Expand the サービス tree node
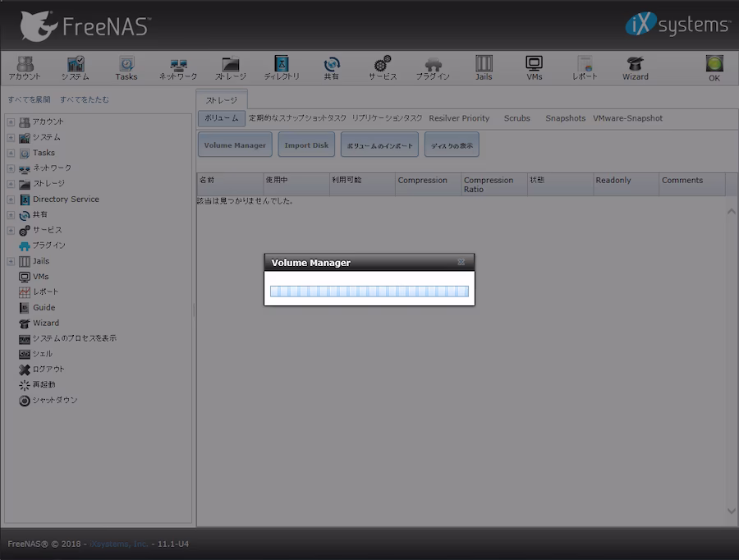The width and height of the screenshot is (739, 560). point(11,230)
